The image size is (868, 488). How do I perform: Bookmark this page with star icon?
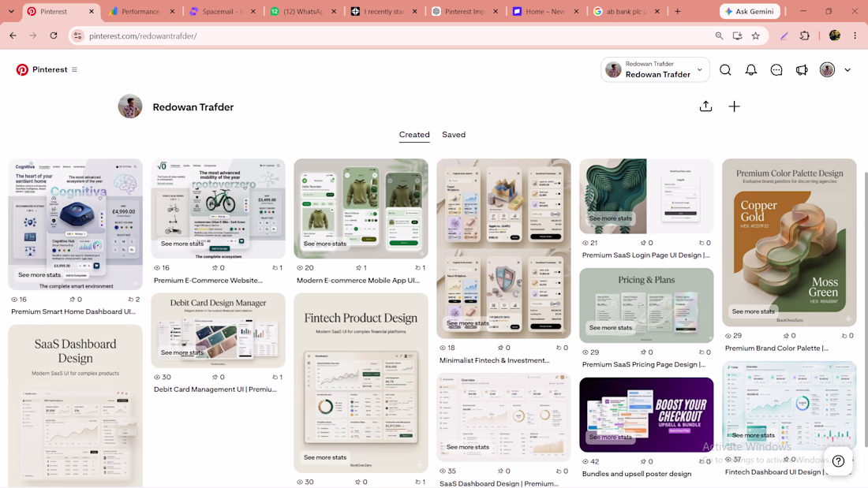[x=756, y=35]
